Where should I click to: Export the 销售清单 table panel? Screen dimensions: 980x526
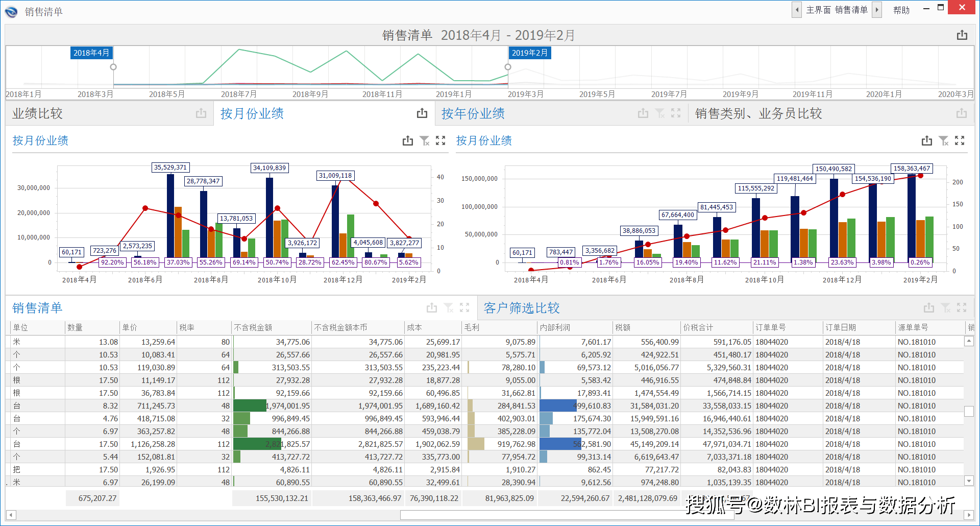coord(432,307)
